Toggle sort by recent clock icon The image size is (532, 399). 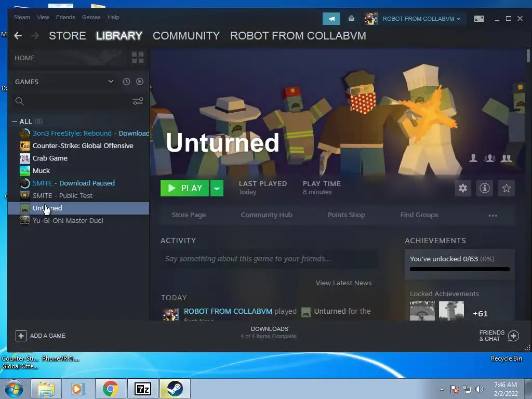tap(126, 82)
